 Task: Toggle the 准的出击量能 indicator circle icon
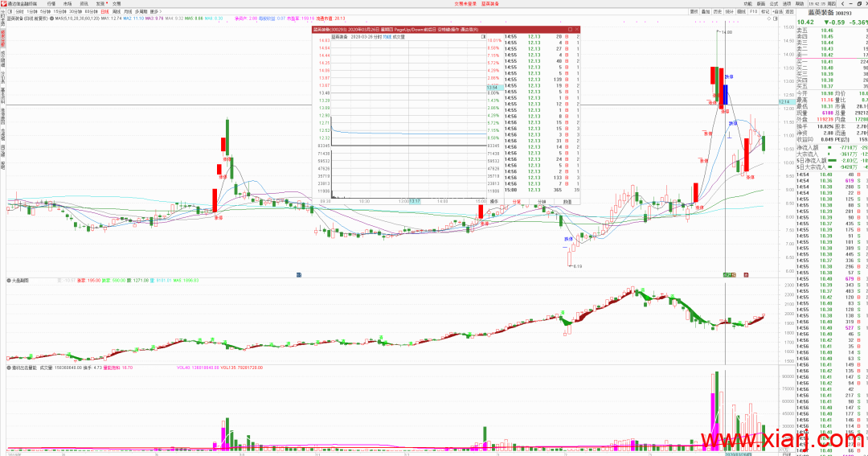click(x=9, y=368)
